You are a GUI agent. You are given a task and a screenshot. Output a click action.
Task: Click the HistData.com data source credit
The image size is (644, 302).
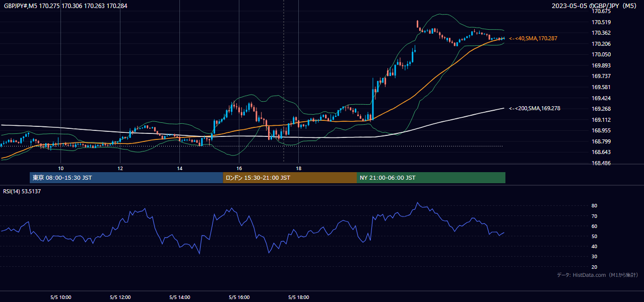[x=598, y=275]
